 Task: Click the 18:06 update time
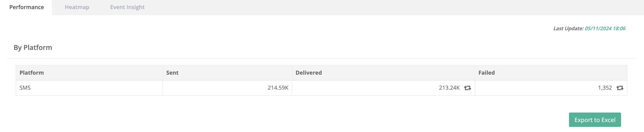tap(619, 29)
